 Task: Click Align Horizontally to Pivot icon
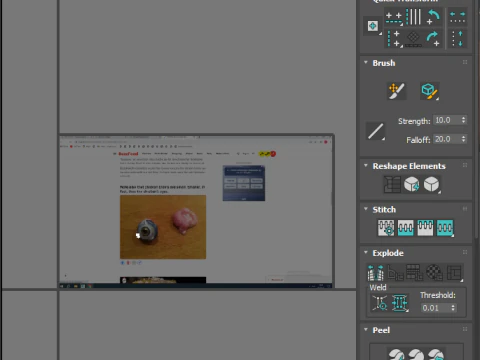pos(394,17)
